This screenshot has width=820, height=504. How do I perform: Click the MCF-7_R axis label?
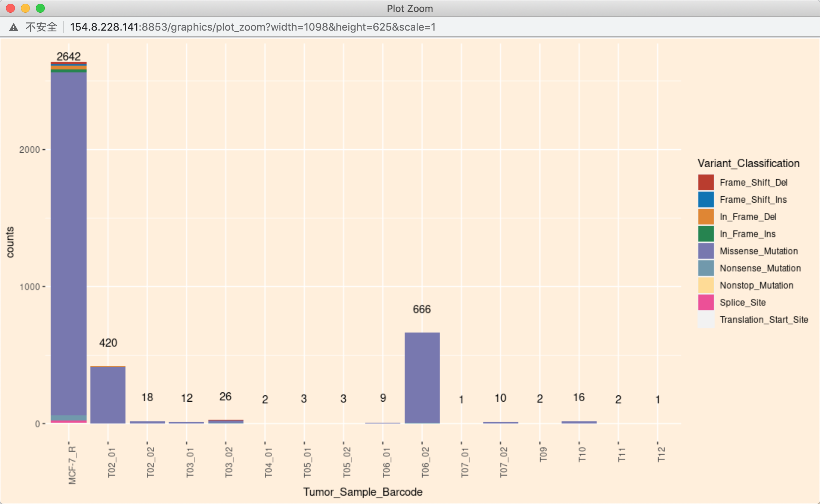[72, 465]
